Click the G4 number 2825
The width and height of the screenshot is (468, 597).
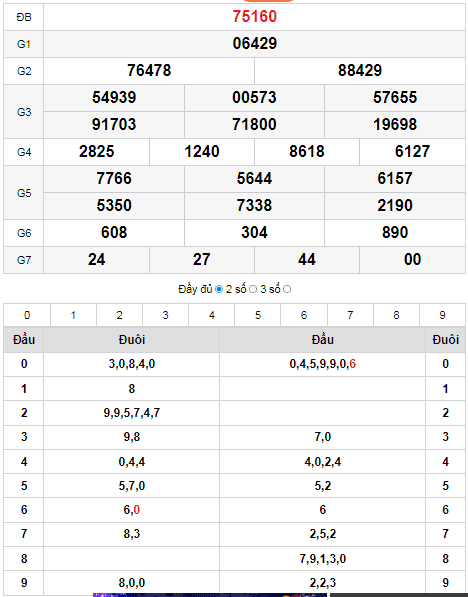coord(96,152)
